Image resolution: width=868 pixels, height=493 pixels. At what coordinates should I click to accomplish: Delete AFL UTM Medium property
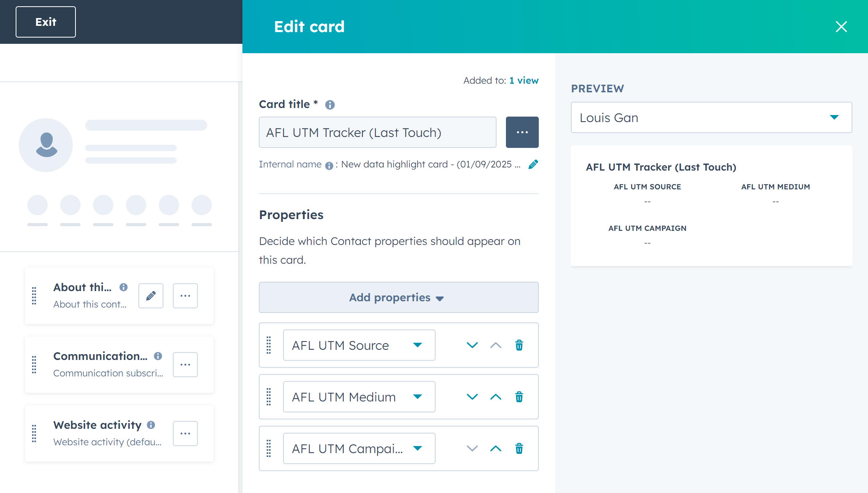click(519, 397)
